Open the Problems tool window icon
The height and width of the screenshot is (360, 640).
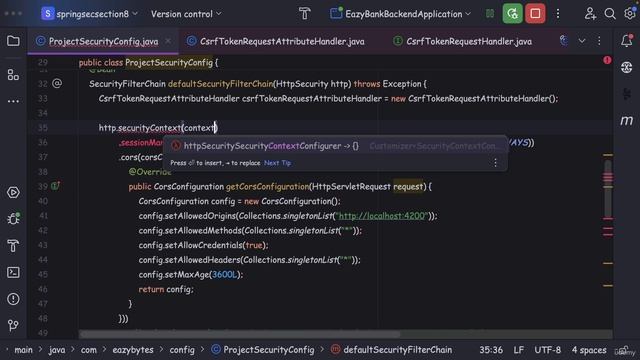point(13,299)
